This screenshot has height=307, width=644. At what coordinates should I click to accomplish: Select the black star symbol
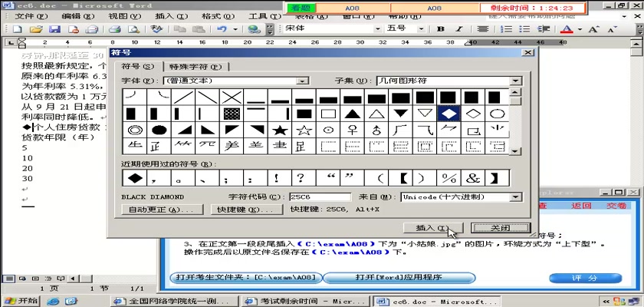pyautogui.click(x=280, y=130)
